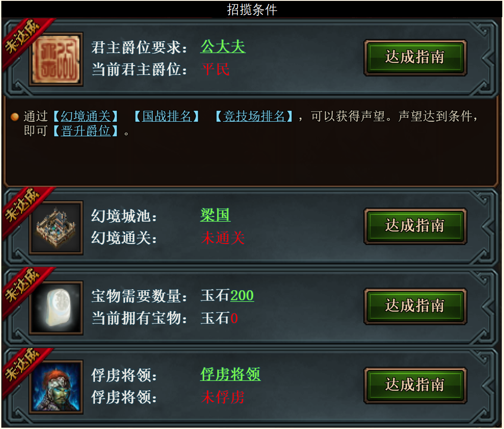
Task: Click the captured general portrait icon
Action: [x=56, y=387]
